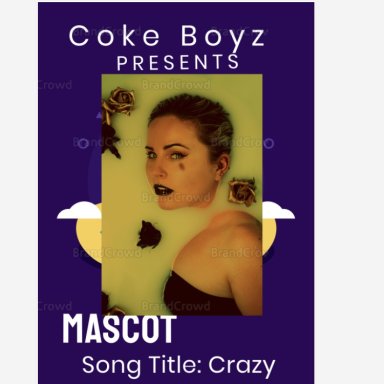Click the bold 'MASCOT' artist name
This screenshot has width=384, height=384.
(x=119, y=328)
